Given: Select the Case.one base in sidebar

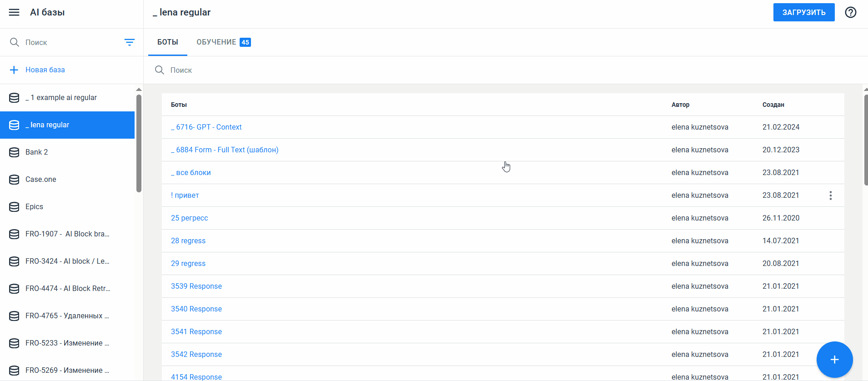Looking at the screenshot, I should pyautogui.click(x=41, y=180).
